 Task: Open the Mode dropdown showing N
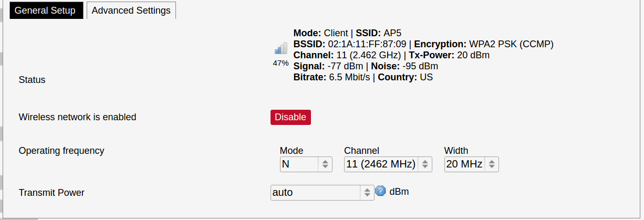[307, 164]
